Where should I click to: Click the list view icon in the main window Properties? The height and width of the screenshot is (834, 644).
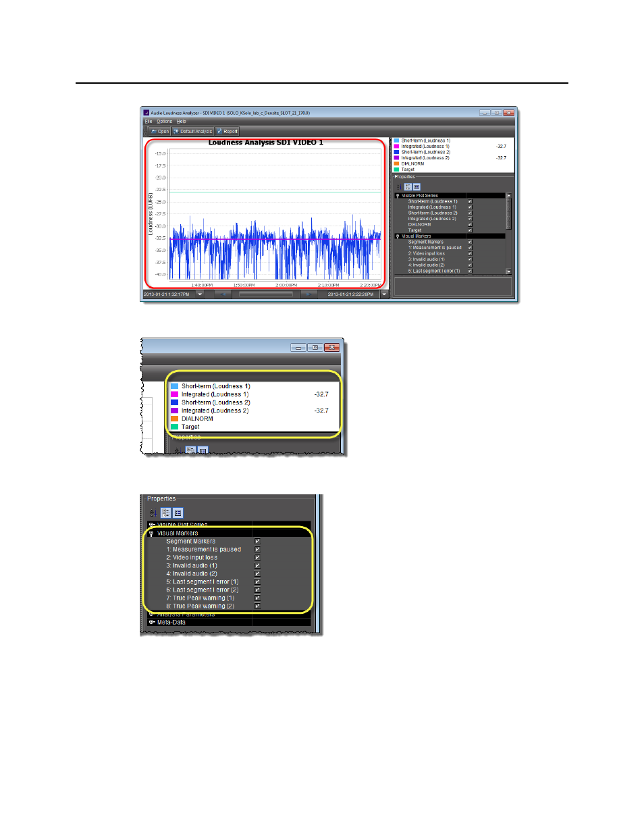coord(417,187)
